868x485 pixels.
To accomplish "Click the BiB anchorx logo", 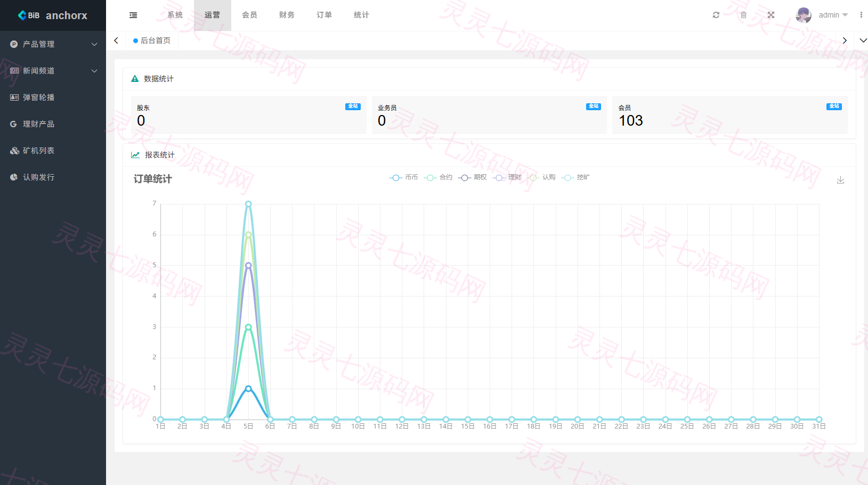I will tap(53, 15).
